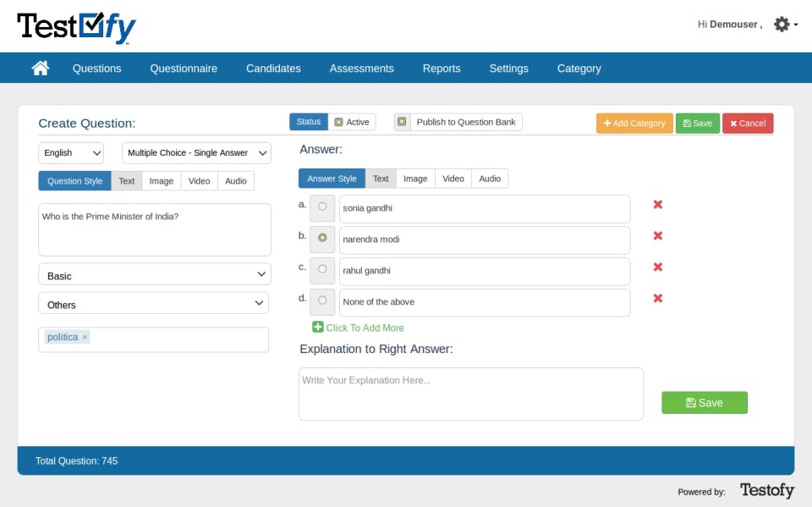Open the English language dropdown

71,153
